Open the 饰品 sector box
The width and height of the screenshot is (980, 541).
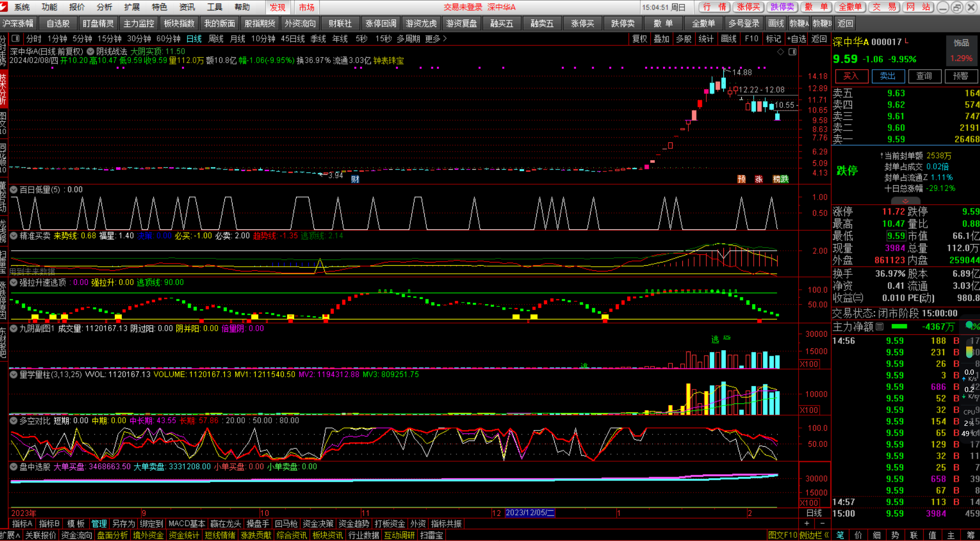[961, 51]
